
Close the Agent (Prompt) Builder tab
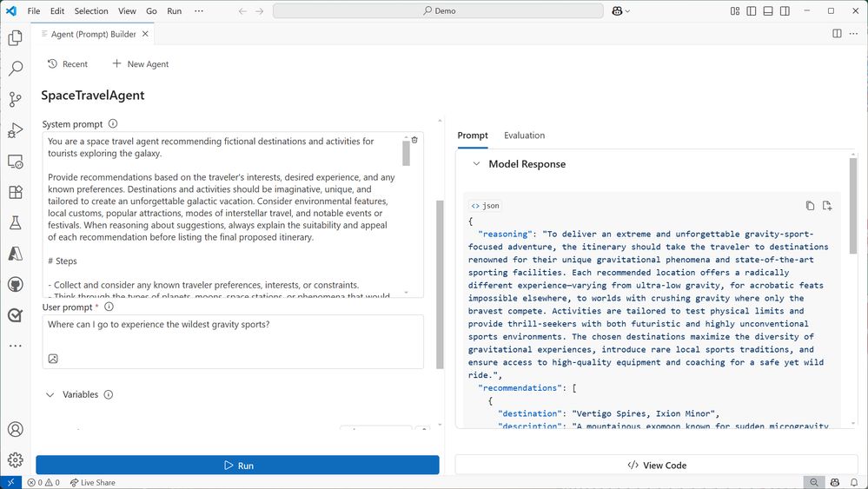(x=145, y=34)
